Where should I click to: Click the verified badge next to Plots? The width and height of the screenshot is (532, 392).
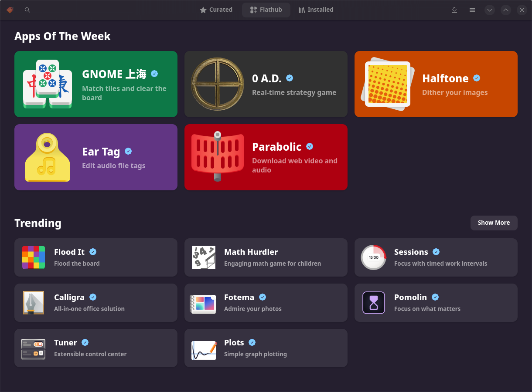coord(252,342)
